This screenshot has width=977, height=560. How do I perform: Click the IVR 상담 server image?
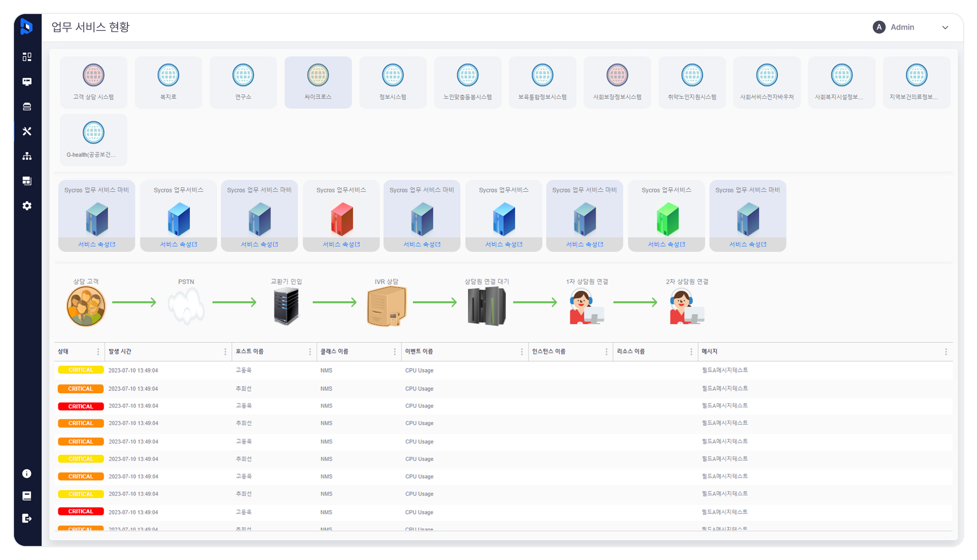(386, 306)
